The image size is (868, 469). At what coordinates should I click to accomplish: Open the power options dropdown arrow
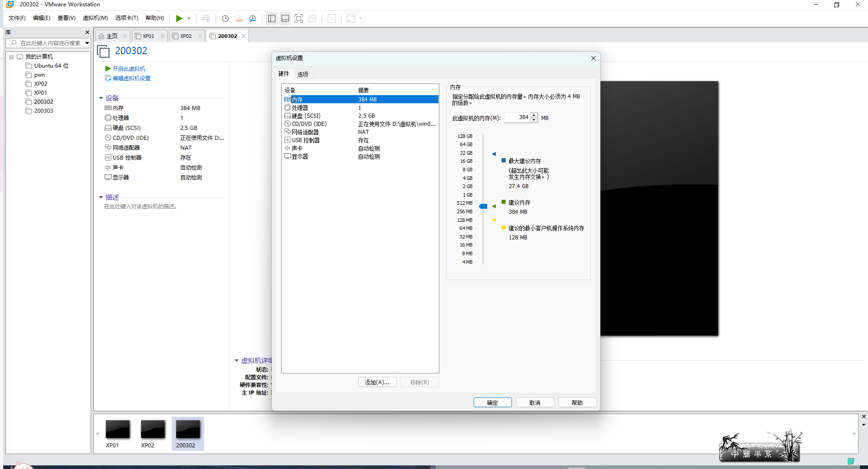[x=189, y=18]
